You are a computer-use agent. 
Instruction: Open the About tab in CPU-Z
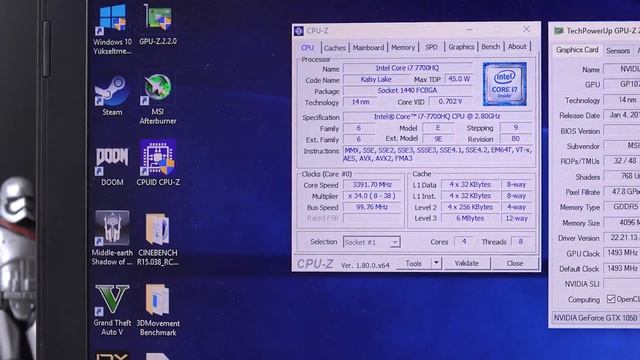(x=517, y=47)
